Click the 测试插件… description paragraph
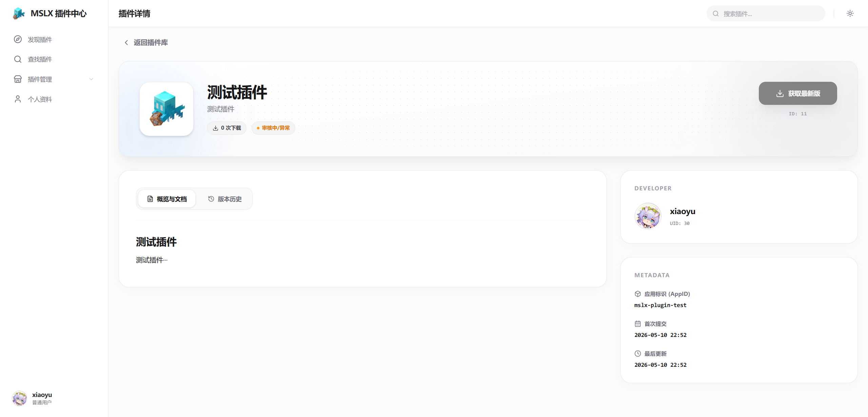 [152, 260]
